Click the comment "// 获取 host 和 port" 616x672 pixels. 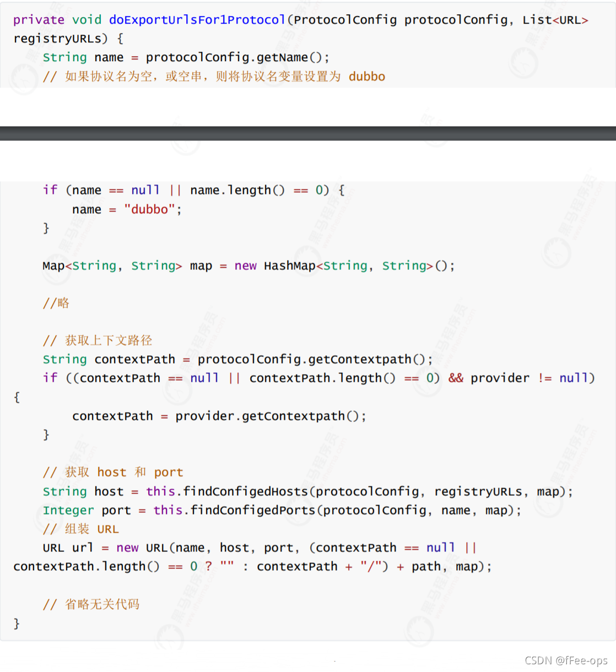113,473
